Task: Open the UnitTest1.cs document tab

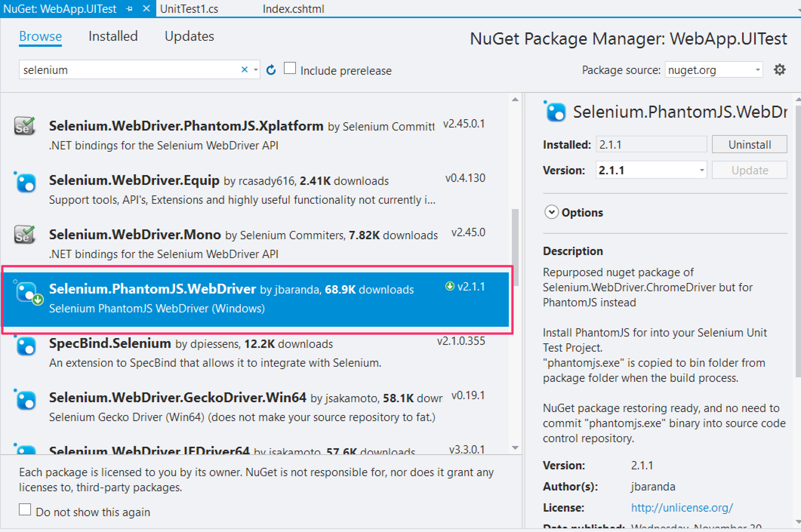Action: pos(189,9)
